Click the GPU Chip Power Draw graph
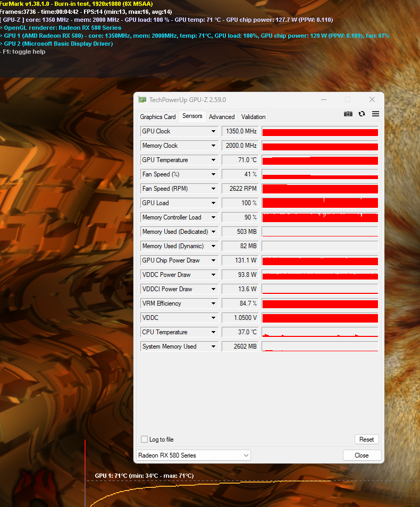Image resolution: width=420 pixels, height=507 pixels. 320,260
